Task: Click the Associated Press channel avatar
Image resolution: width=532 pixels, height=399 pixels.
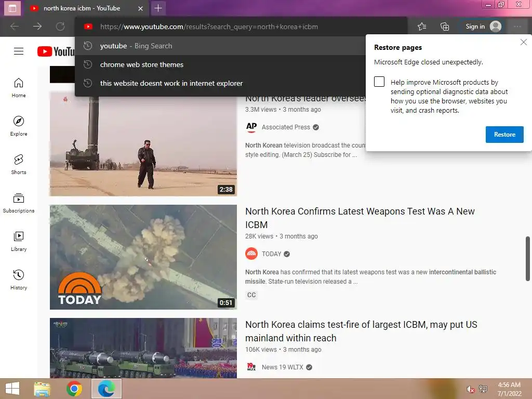Action: (x=251, y=127)
